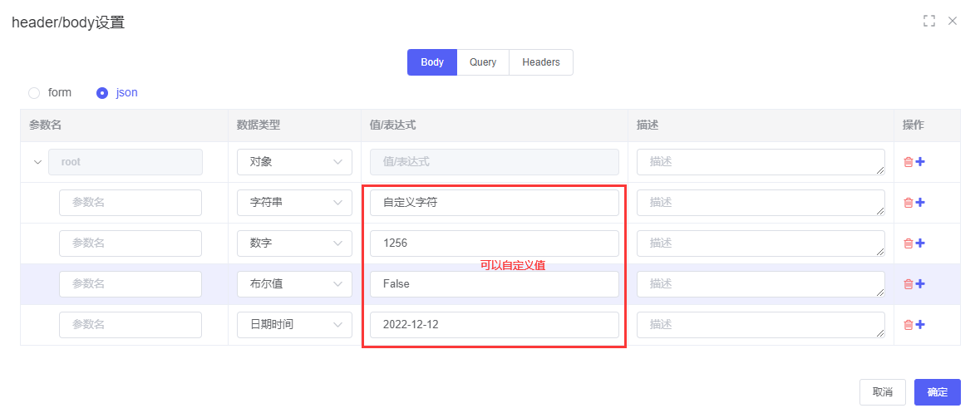Click plus icon on the 2022-12-12 date row
The height and width of the screenshot is (418, 980).
(920, 325)
